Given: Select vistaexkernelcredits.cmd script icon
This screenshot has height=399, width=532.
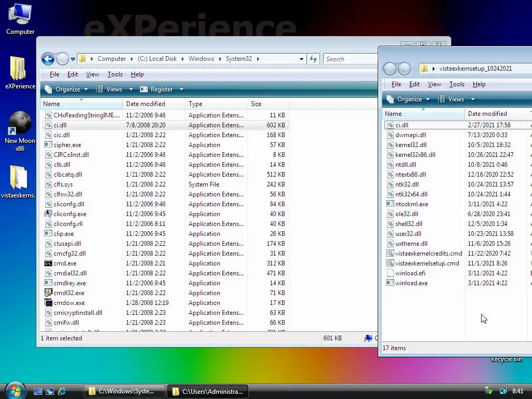Looking at the screenshot, I should pyautogui.click(x=390, y=254).
